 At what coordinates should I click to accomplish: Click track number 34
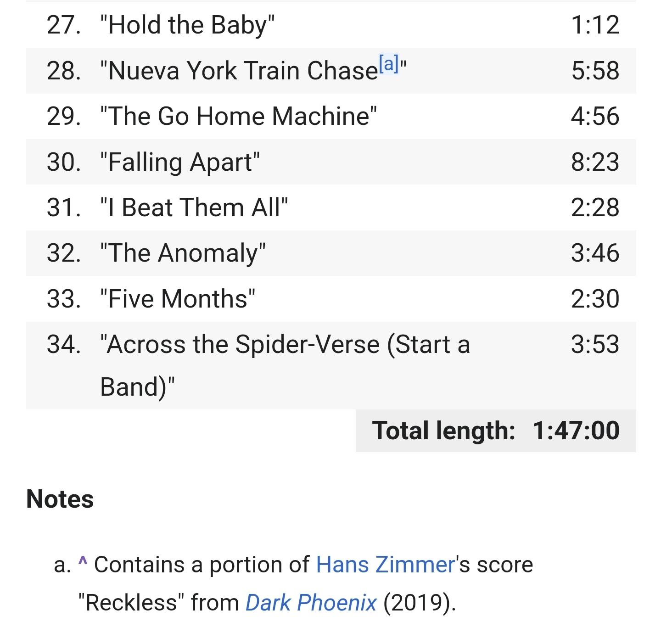pyautogui.click(x=64, y=344)
